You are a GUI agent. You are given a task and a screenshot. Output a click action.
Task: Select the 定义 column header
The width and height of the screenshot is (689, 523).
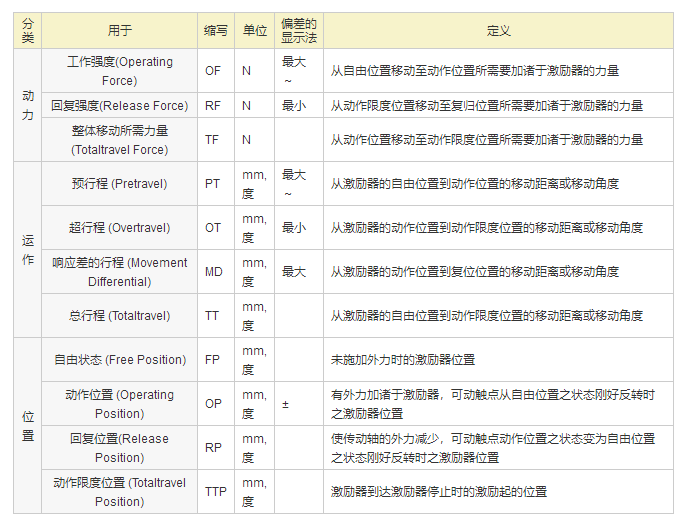(x=498, y=31)
